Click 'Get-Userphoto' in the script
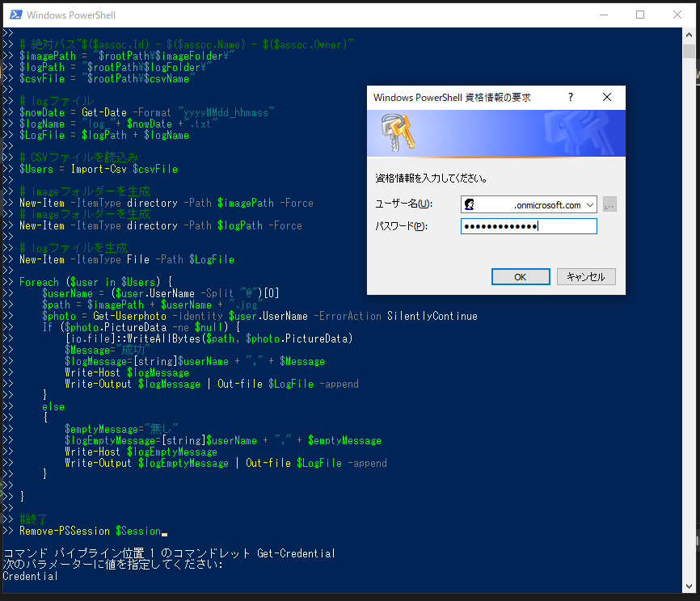The height and width of the screenshot is (601, 700). pyautogui.click(x=129, y=316)
